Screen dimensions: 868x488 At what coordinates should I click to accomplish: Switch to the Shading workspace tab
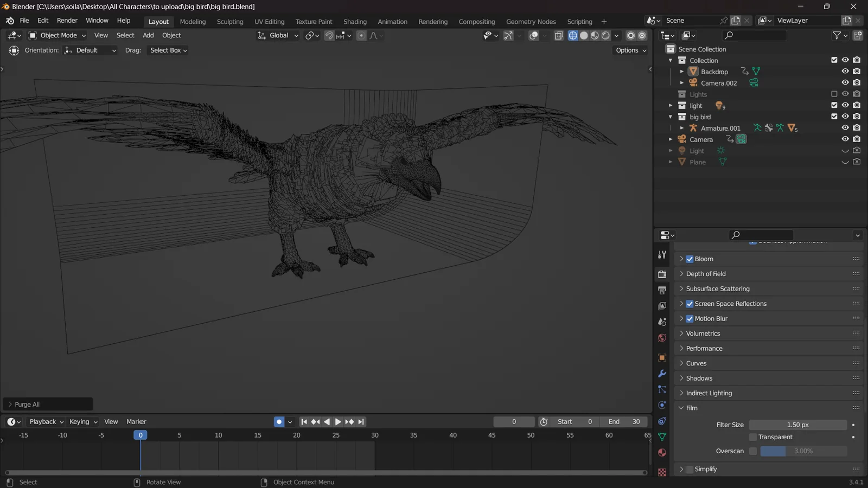[355, 22]
